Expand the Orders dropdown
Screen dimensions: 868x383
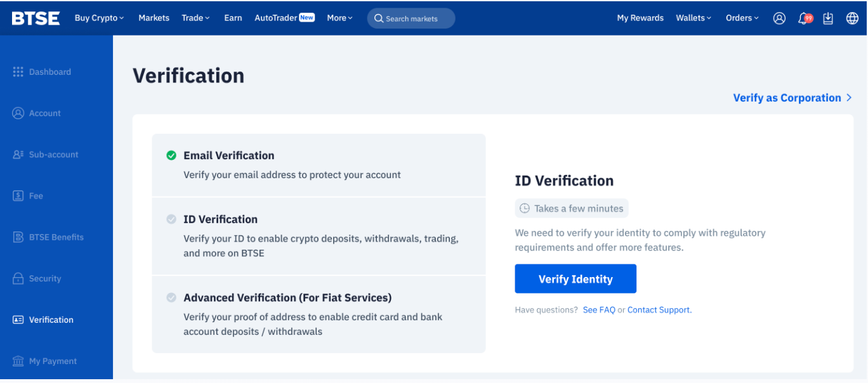click(x=742, y=18)
